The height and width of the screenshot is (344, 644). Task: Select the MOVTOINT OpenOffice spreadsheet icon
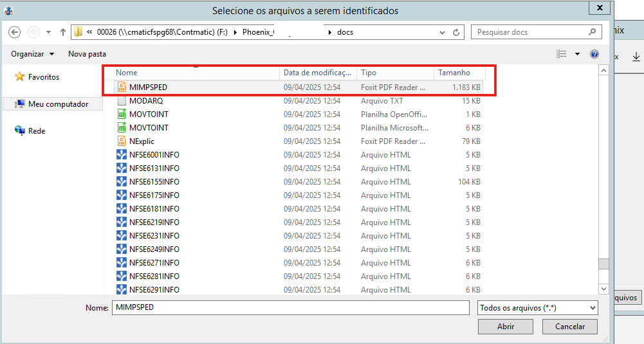coord(122,114)
